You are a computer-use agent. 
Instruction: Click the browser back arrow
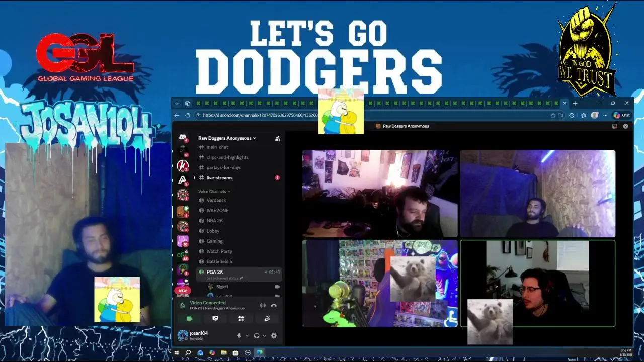[177, 115]
